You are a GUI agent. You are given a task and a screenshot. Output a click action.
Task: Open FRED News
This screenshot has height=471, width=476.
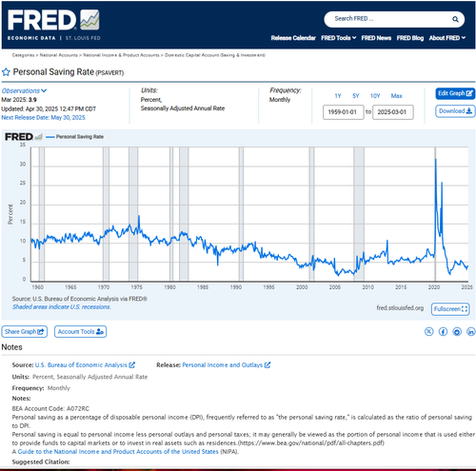(x=376, y=38)
